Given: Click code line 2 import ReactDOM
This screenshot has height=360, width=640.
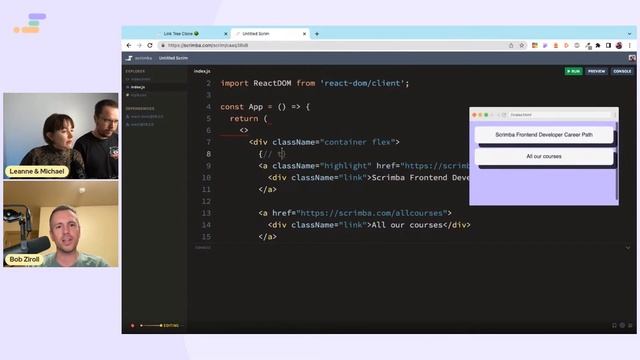Looking at the screenshot, I should [315, 83].
